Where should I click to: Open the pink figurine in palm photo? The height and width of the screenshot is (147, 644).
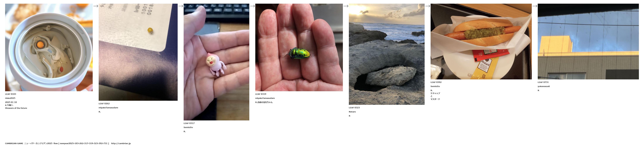coord(216,62)
